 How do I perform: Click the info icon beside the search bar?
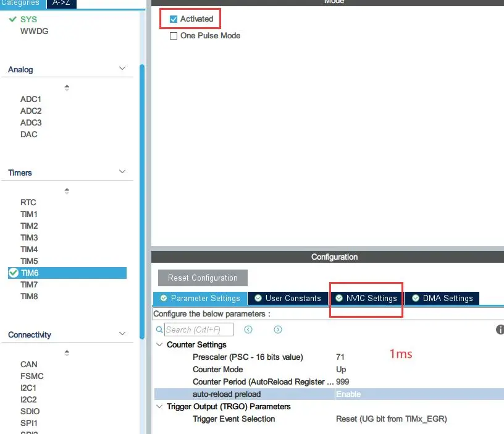coord(500,330)
